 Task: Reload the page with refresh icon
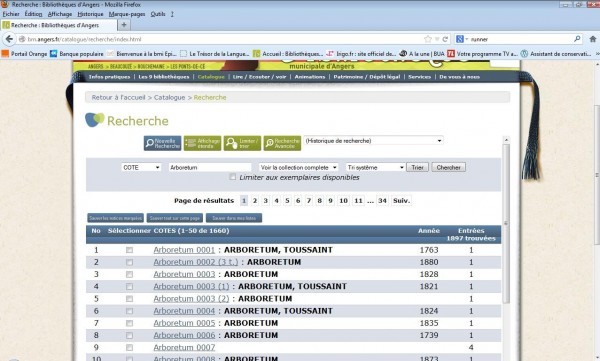tap(445, 39)
